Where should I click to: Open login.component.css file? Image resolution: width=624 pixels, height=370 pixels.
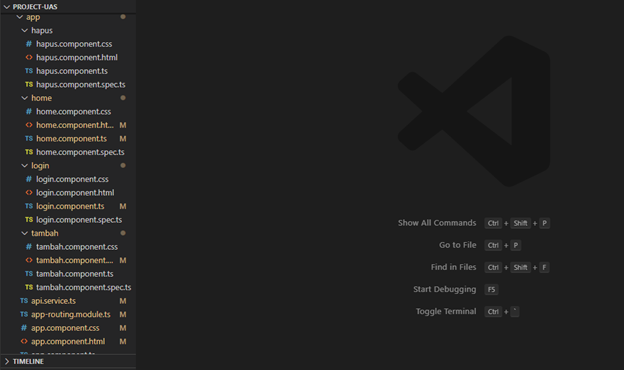pyautogui.click(x=72, y=179)
